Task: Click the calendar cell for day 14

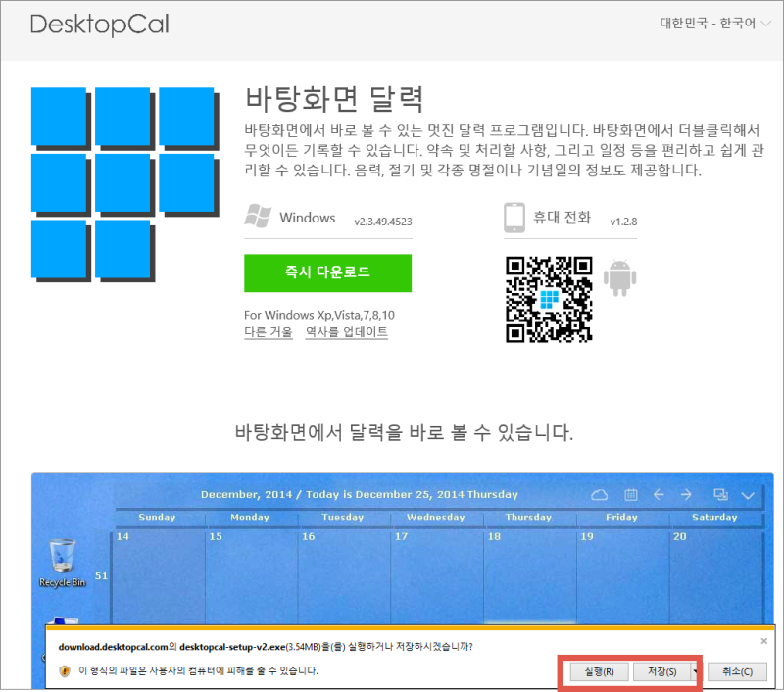Action: (159, 577)
